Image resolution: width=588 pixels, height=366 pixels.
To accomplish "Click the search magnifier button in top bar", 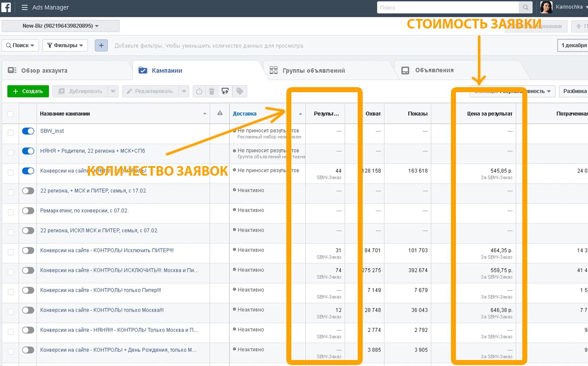I will [526, 7].
